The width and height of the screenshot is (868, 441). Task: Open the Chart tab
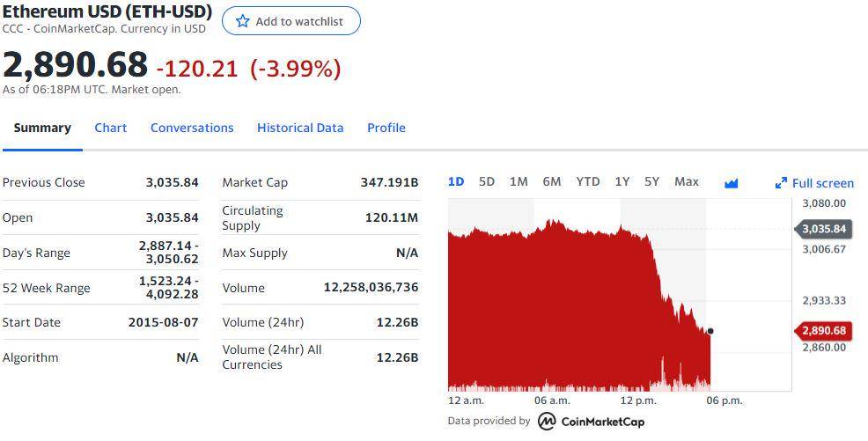point(111,128)
